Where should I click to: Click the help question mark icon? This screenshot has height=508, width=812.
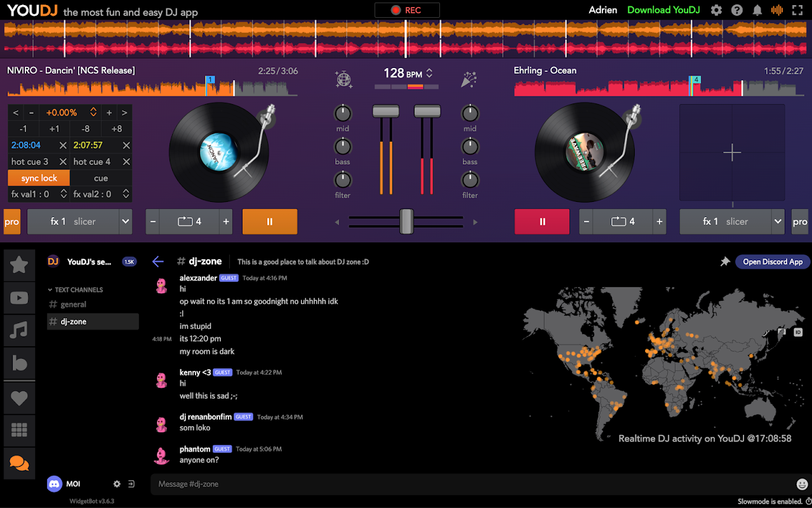pos(736,10)
